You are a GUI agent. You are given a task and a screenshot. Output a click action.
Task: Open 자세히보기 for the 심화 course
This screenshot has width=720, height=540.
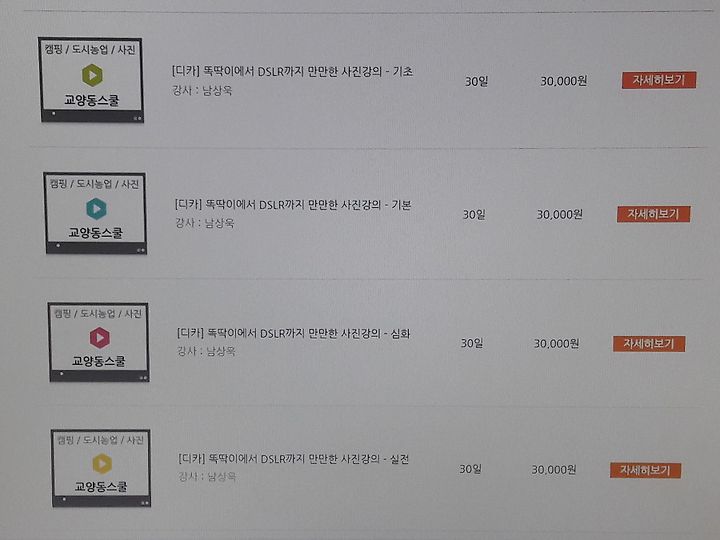click(x=649, y=343)
